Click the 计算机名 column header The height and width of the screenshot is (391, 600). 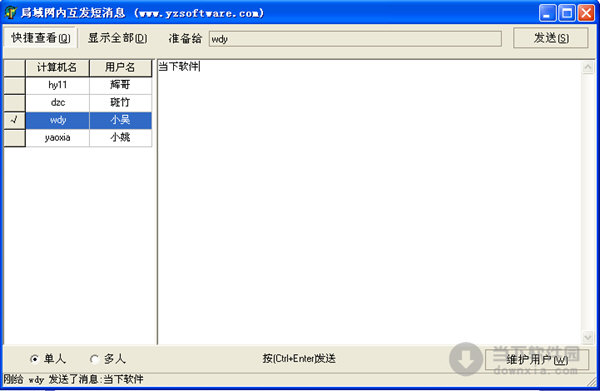coord(57,68)
